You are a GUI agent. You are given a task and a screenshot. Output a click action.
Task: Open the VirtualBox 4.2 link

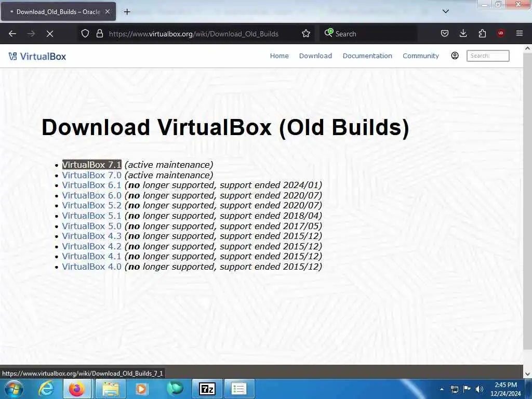click(91, 246)
